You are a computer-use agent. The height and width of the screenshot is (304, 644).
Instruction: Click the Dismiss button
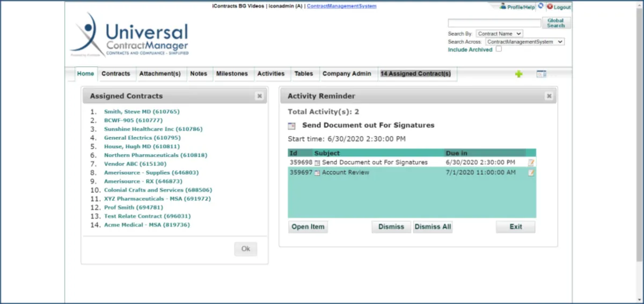tap(391, 227)
